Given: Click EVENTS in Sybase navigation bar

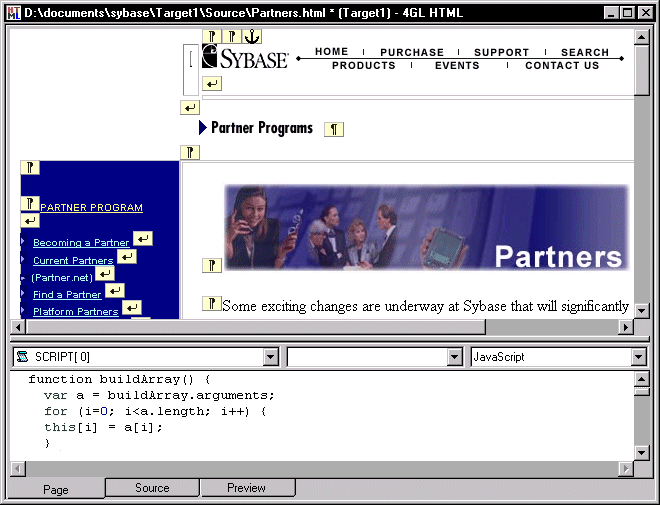Looking at the screenshot, I should click(457, 65).
